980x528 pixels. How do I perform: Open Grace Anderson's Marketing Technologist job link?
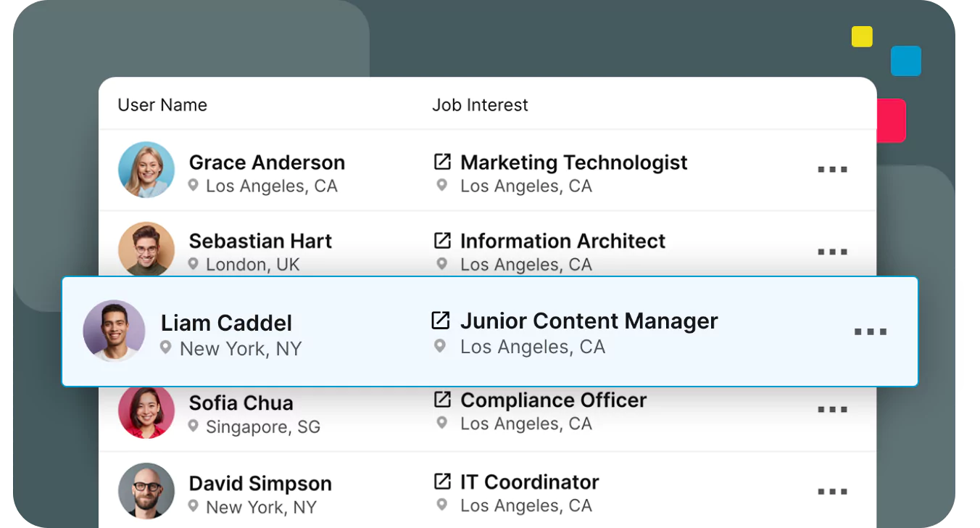tap(442, 161)
